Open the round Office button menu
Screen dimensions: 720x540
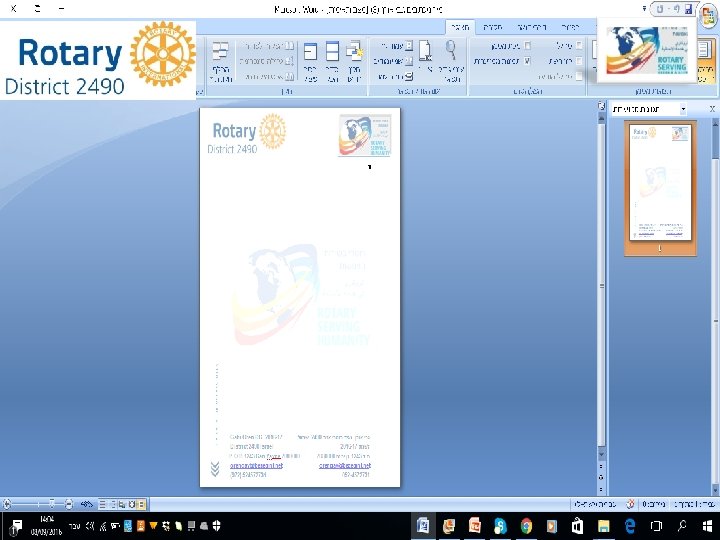[707, 17]
